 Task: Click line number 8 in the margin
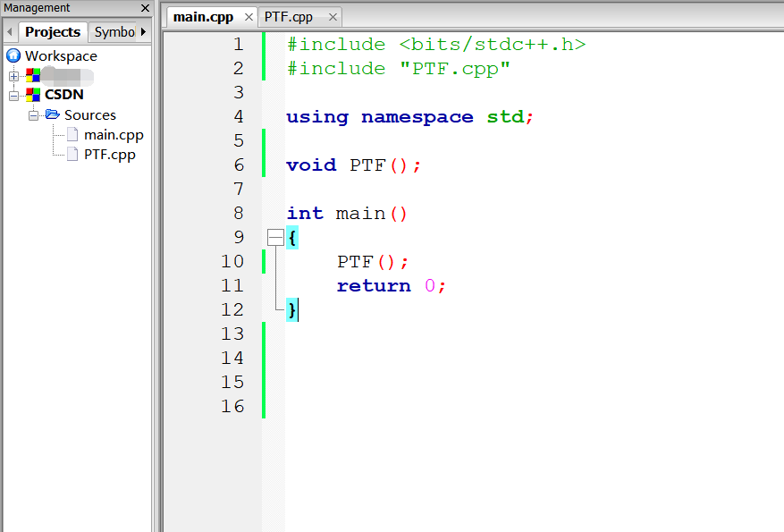(x=239, y=214)
